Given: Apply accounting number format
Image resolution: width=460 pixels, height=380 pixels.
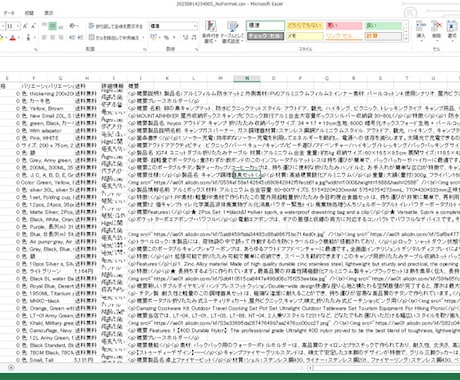Looking at the screenshot, I should click(154, 38).
